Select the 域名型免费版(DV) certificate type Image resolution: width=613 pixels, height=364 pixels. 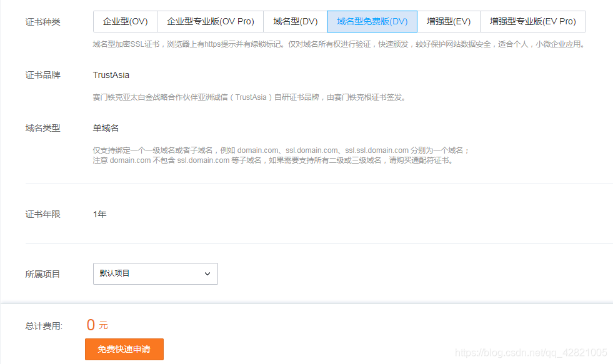coord(372,21)
